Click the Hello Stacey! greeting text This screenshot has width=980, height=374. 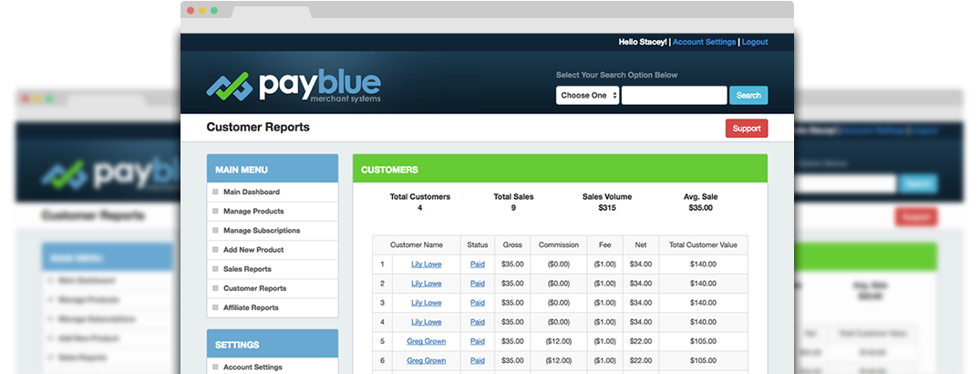click(x=643, y=42)
